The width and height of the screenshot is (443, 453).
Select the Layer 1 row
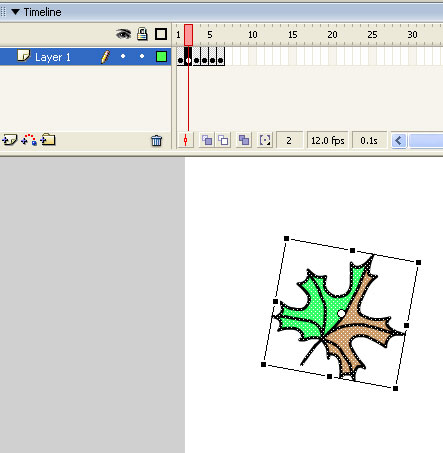pos(85,57)
